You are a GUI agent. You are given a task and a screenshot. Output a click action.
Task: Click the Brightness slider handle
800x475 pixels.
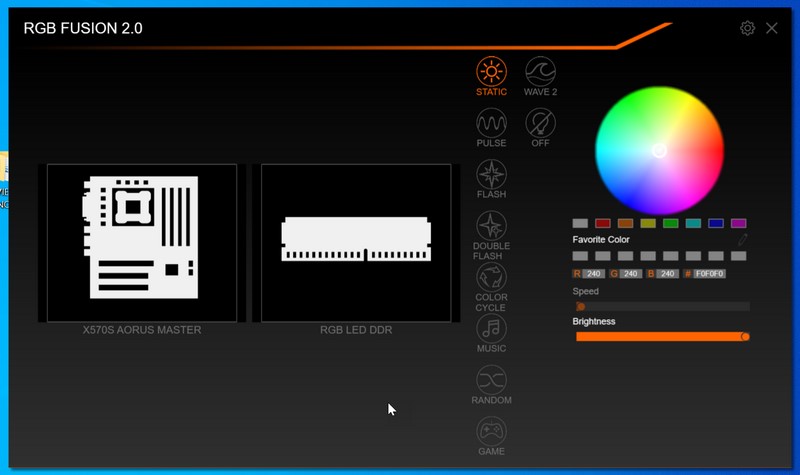(x=745, y=337)
